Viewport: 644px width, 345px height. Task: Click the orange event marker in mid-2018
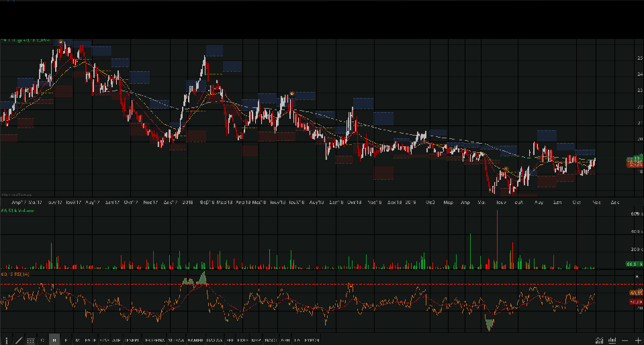[x=292, y=93]
